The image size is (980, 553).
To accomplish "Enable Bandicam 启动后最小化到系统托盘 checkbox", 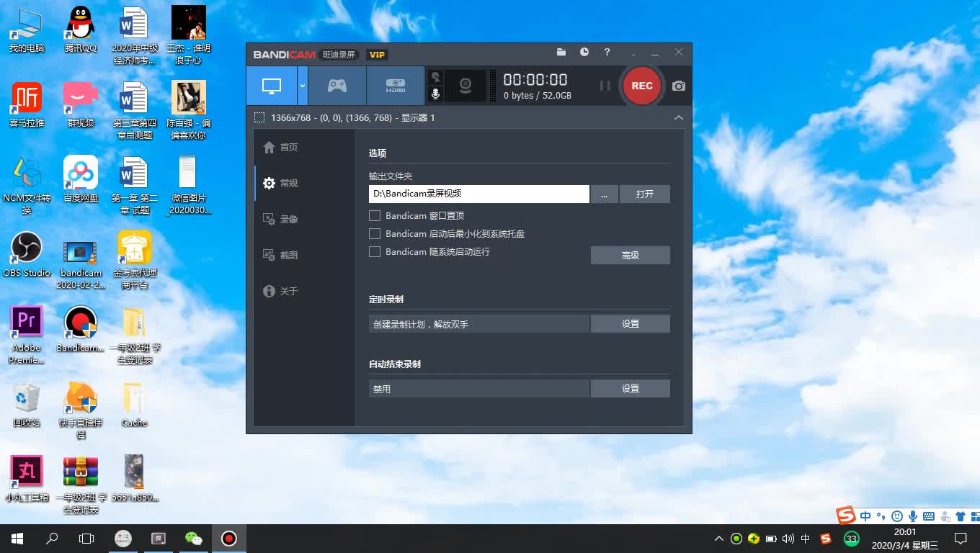I will tap(375, 233).
